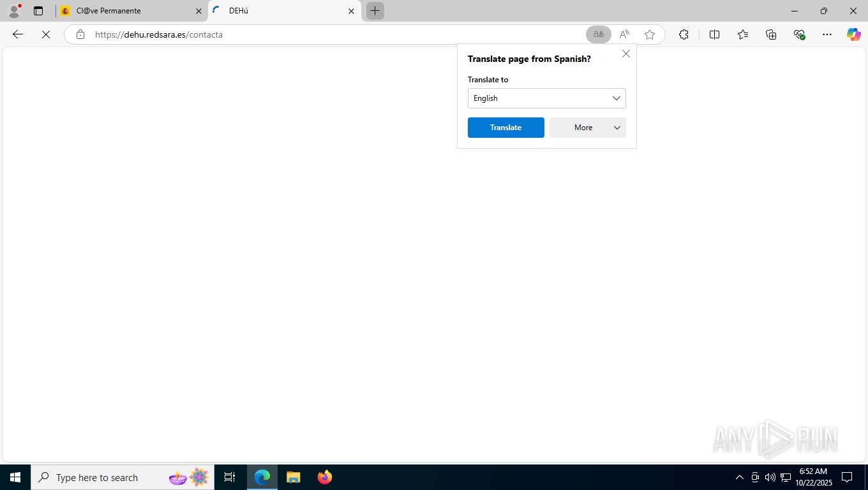
Task: Open the Favorites list
Action: pos(743,34)
